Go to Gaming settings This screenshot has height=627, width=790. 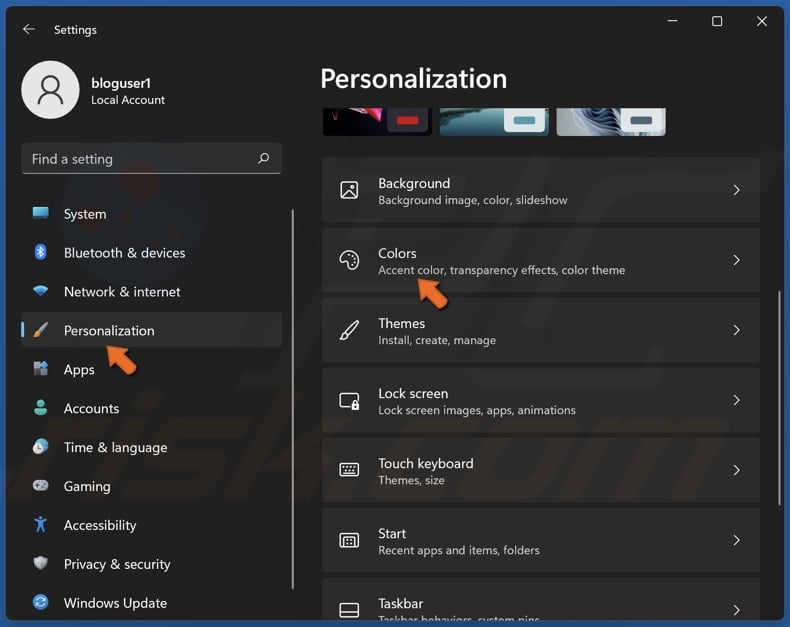coord(151,486)
